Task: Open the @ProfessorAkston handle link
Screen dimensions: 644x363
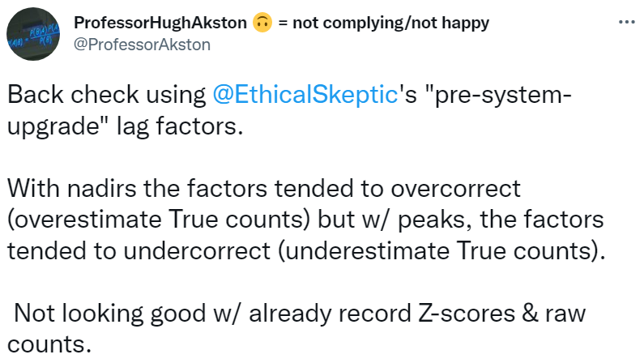Action: (143, 44)
